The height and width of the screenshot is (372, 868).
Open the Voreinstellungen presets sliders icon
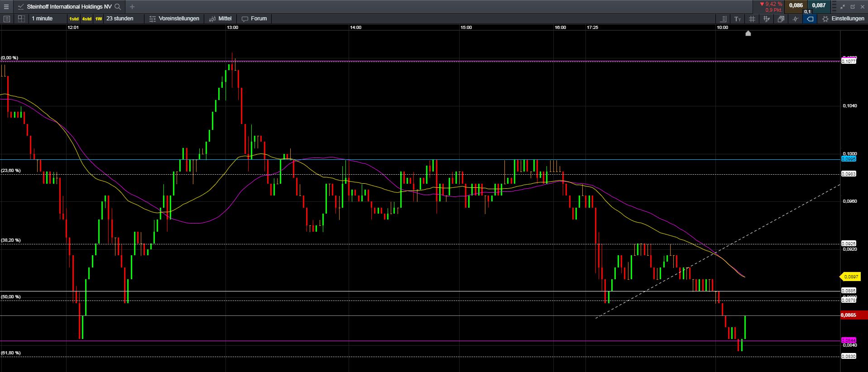pyautogui.click(x=153, y=19)
